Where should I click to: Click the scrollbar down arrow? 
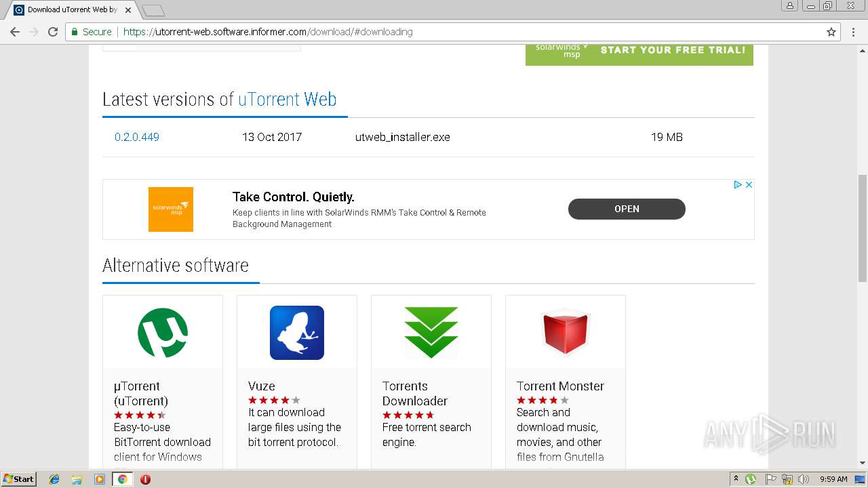pyautogui.click(x=863, y=464)
